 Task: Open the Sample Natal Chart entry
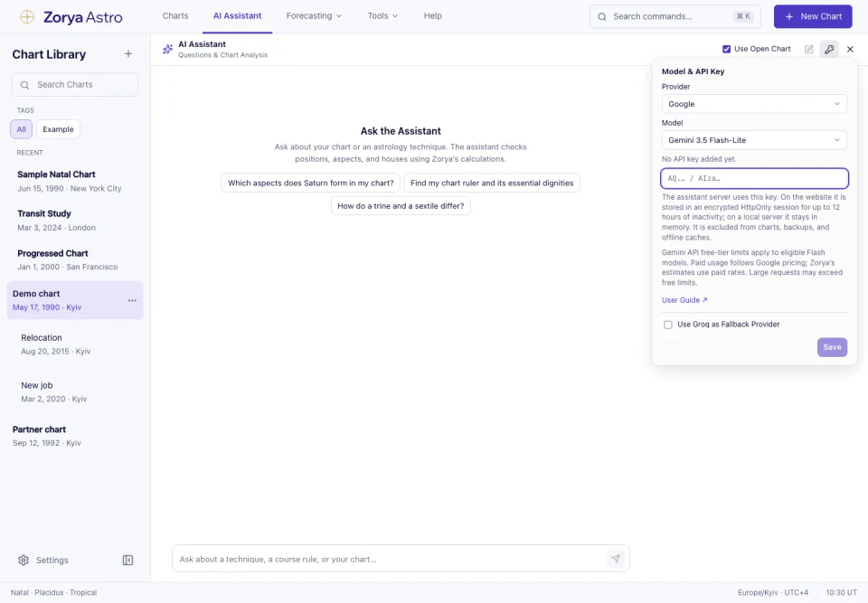pyautogui.click(x=75, y=181)
